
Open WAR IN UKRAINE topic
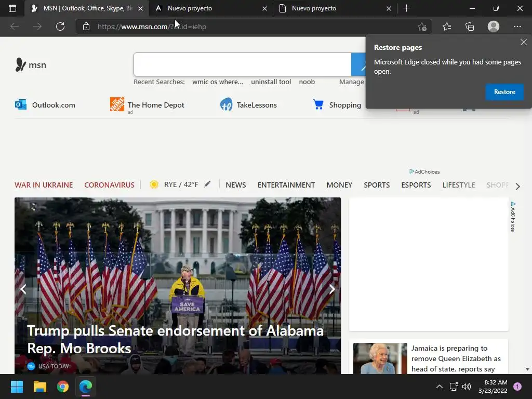[x=44, y=185]
